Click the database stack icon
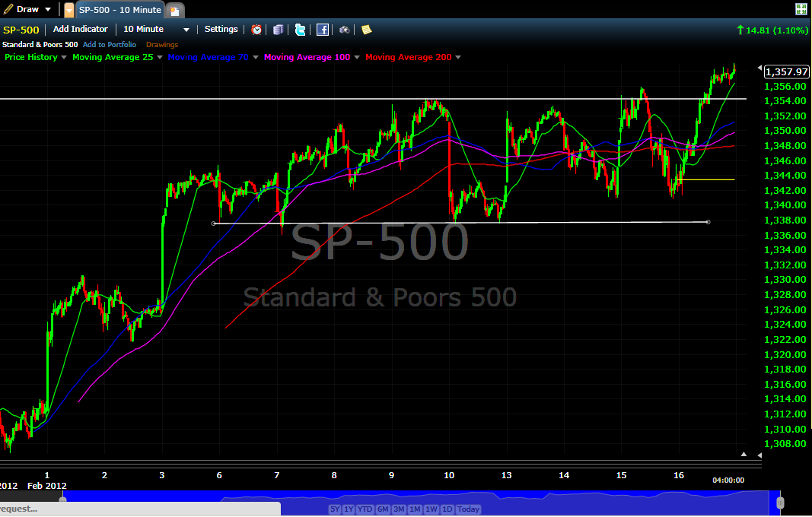 pyautogui.click(x=278, y=30)
